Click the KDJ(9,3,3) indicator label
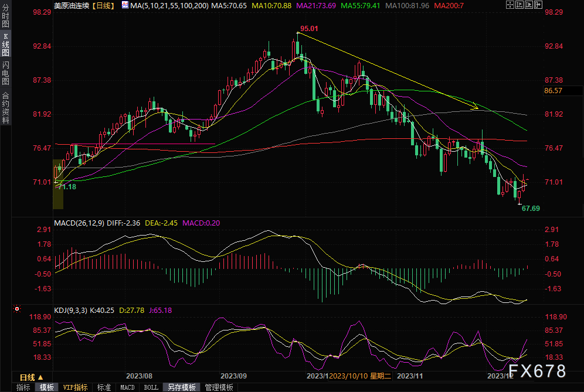The height and width of the screenshot is (392, 584). point(70,310)
